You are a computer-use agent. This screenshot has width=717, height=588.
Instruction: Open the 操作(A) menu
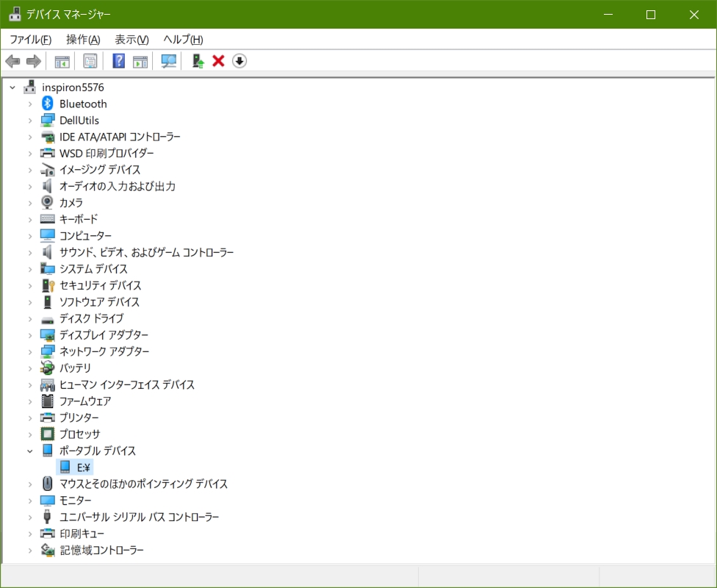point(83,40)
